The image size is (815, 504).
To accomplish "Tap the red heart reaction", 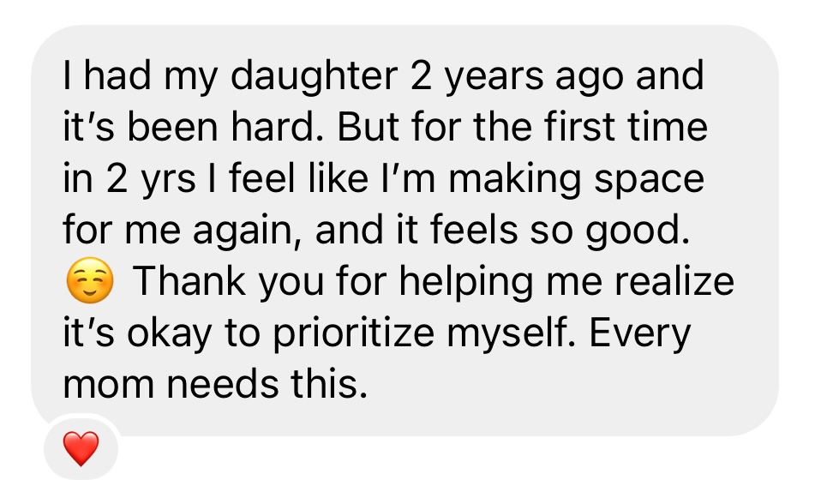I will 81,448.
